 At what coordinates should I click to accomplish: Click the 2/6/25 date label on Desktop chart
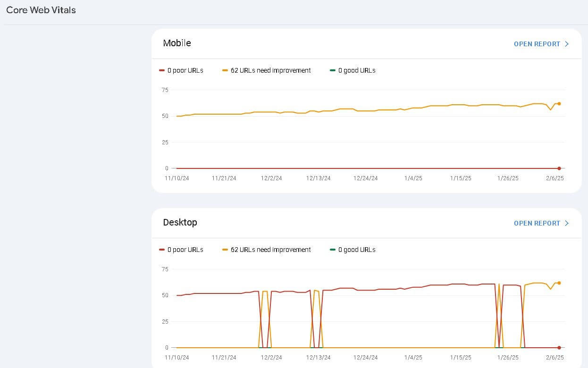pos(554,357)
